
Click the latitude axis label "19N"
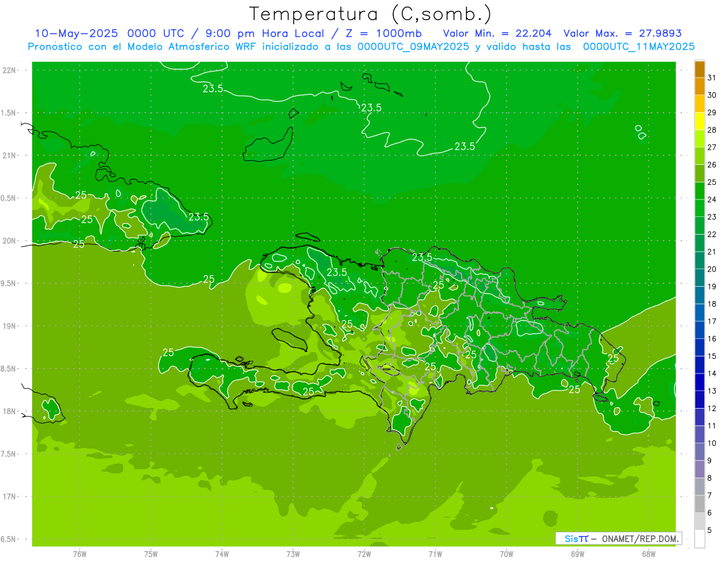[10, 326]
